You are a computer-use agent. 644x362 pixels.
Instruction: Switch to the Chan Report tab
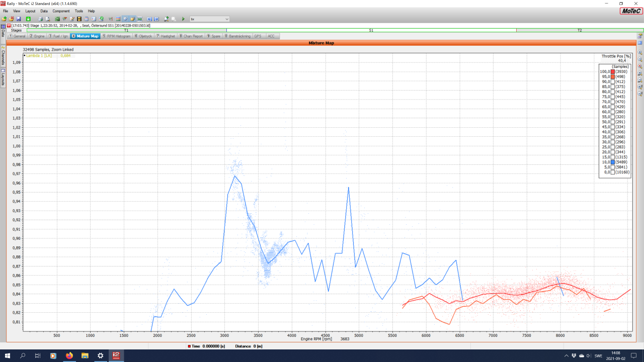191,36
